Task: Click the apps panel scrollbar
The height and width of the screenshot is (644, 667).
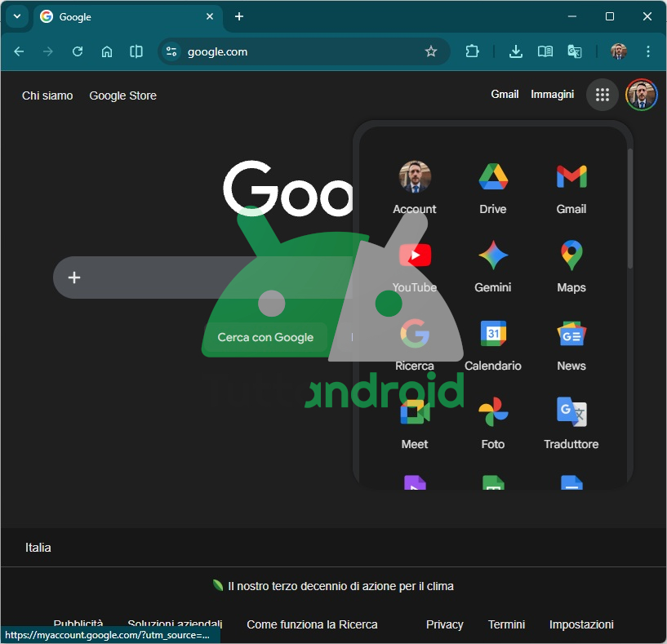Action: [x=630, y=208]
